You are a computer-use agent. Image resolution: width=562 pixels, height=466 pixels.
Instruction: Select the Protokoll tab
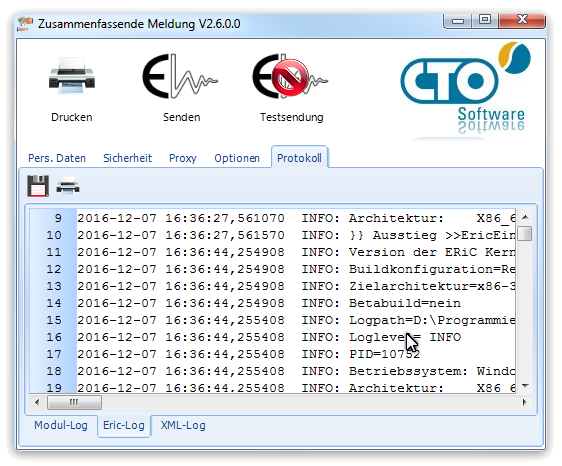299,158
